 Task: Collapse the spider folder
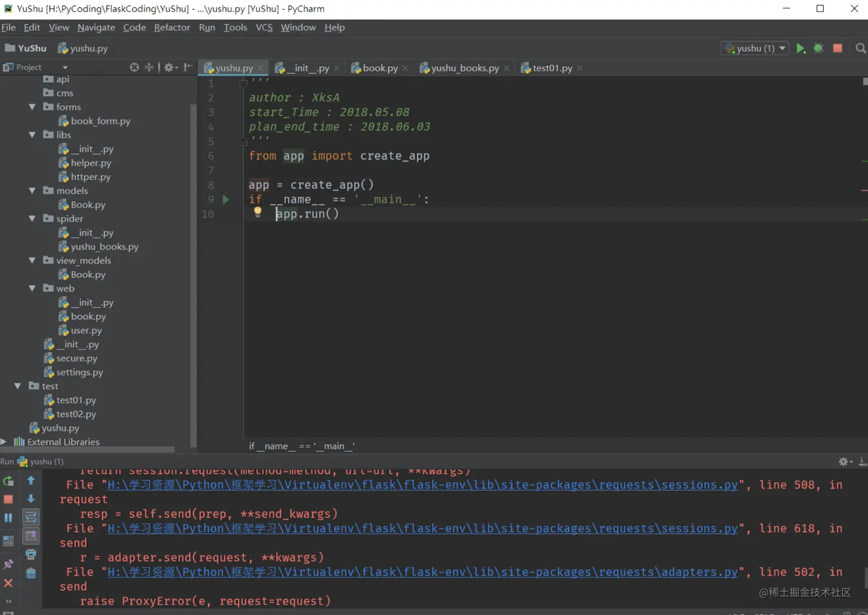pos(32,219)
